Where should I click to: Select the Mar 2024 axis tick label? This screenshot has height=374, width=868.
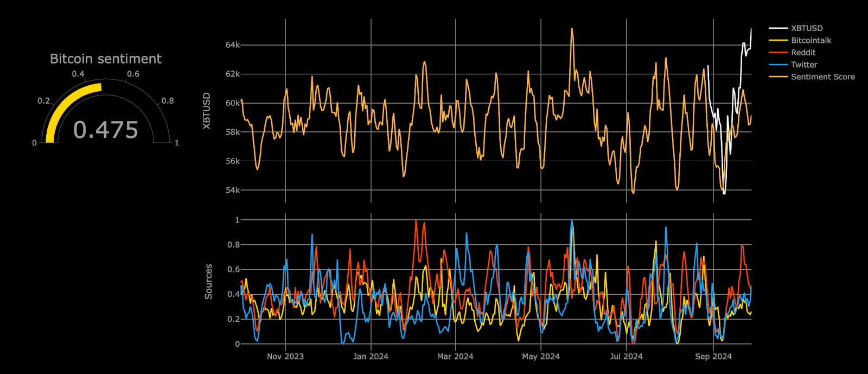(x=455, y=357)
